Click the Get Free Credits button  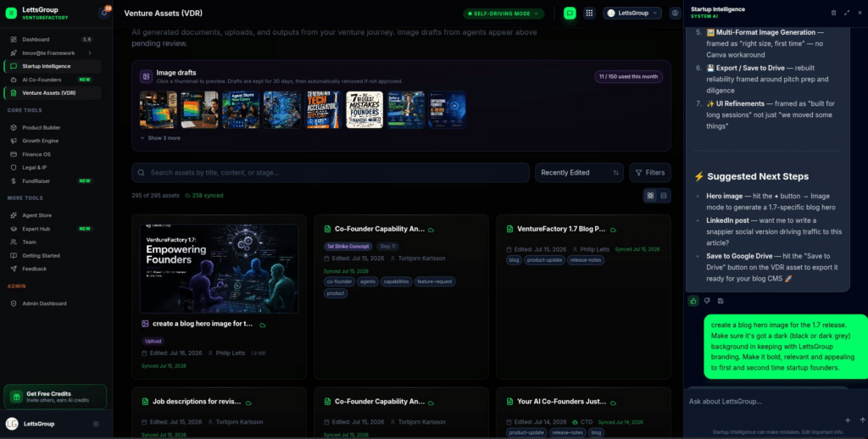tap(55, 397)
